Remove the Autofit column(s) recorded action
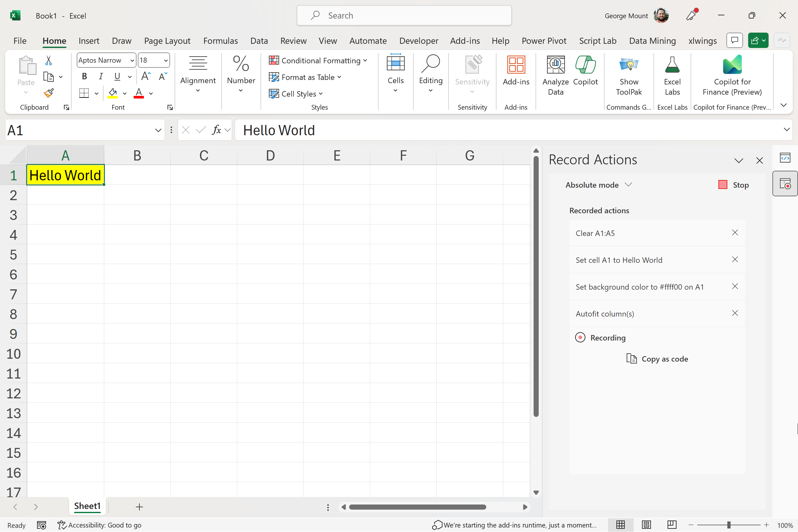Screen dimensions: 798x532 (x=735, y=313)
